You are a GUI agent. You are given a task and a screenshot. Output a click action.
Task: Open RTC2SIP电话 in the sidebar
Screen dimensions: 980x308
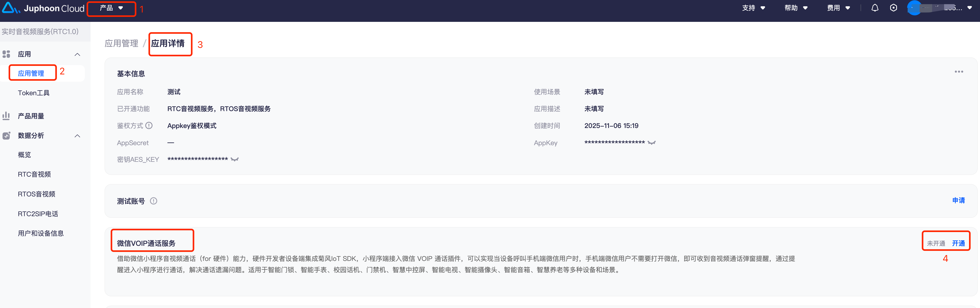(x=38, y=214)
